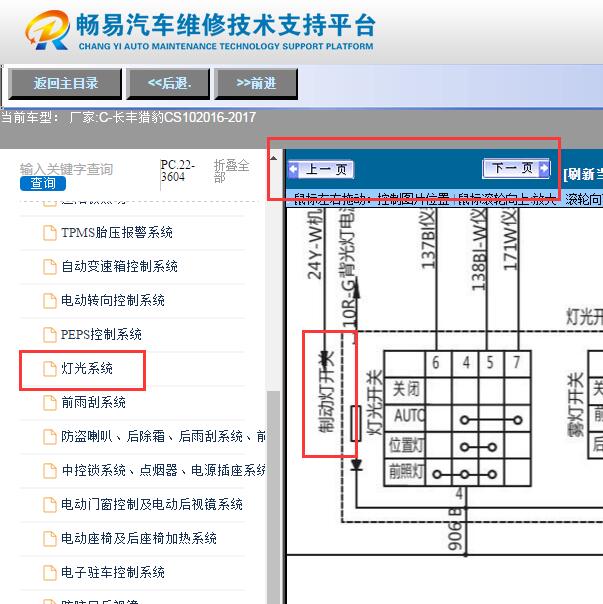Image resolution: width=603 pixels, height=604 pixels.
Task: Click the 返回主目录 button
Action: coord(65,83)
